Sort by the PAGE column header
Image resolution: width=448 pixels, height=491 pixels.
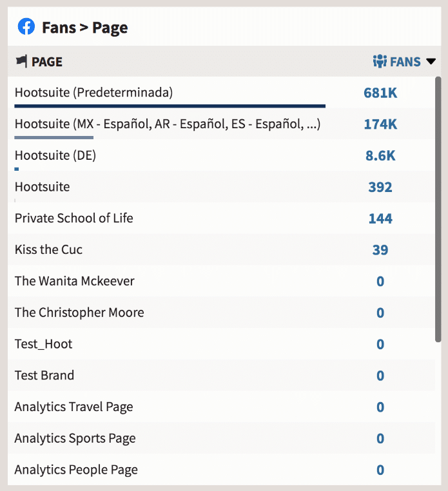click(x=46, y=62)
